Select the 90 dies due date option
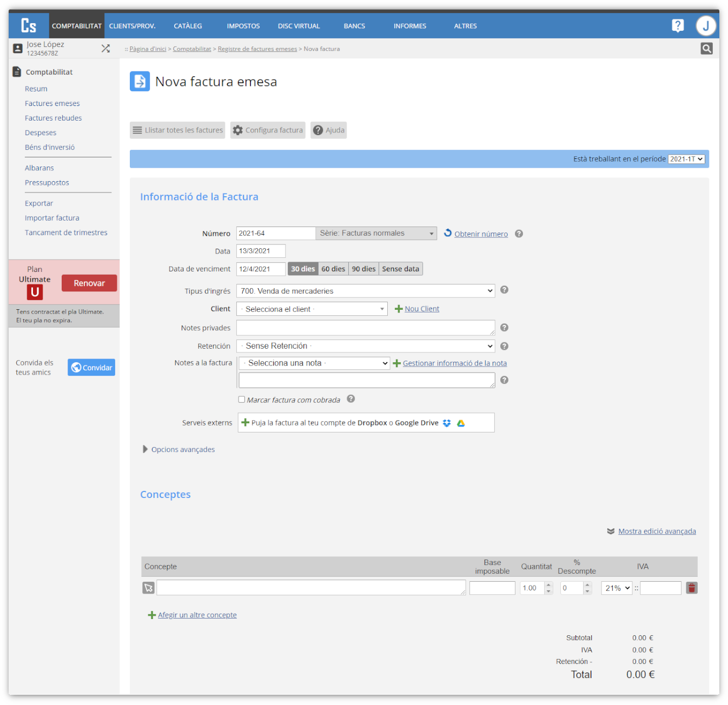This screenshot has height=705, width=728. 363,269
